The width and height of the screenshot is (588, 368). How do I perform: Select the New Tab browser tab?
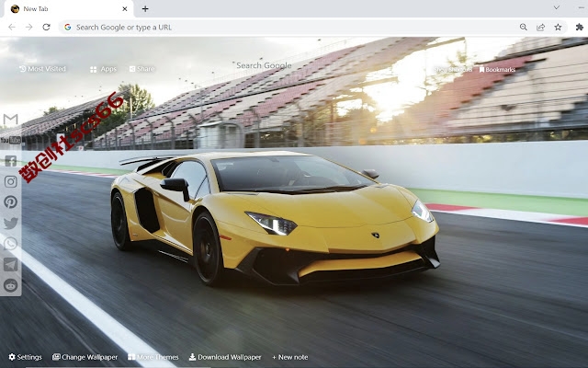click(x=69, y=8)
